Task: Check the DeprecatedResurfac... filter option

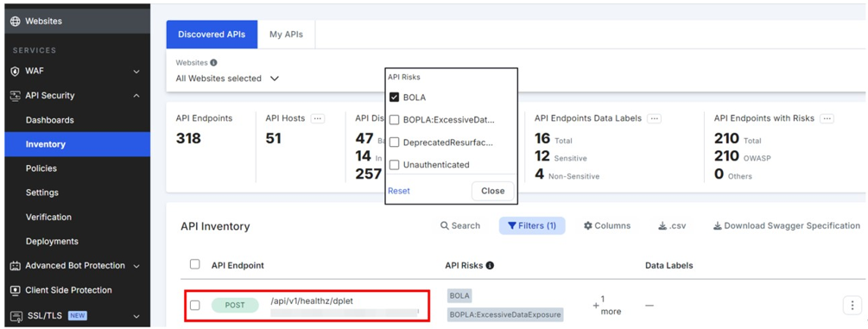Action: 395,142
